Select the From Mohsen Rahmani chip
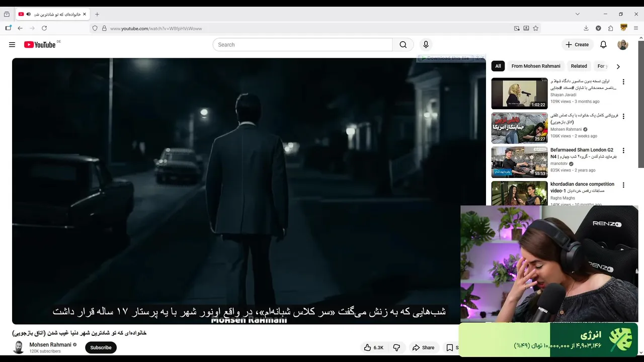This screenshot has height=362, width=644. pyautogui.click(x=536, y=66)
